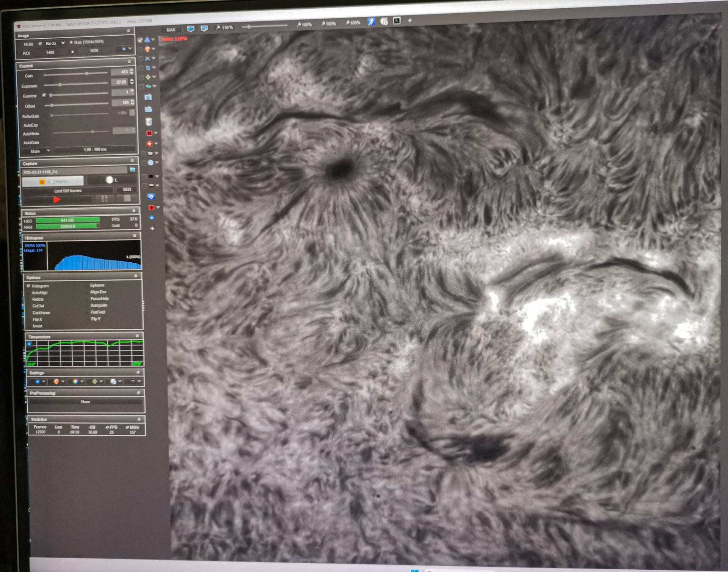This screenshot has height=572, width=728.
Task: Click the gray cylinder database icon
Action: [149, 122]
